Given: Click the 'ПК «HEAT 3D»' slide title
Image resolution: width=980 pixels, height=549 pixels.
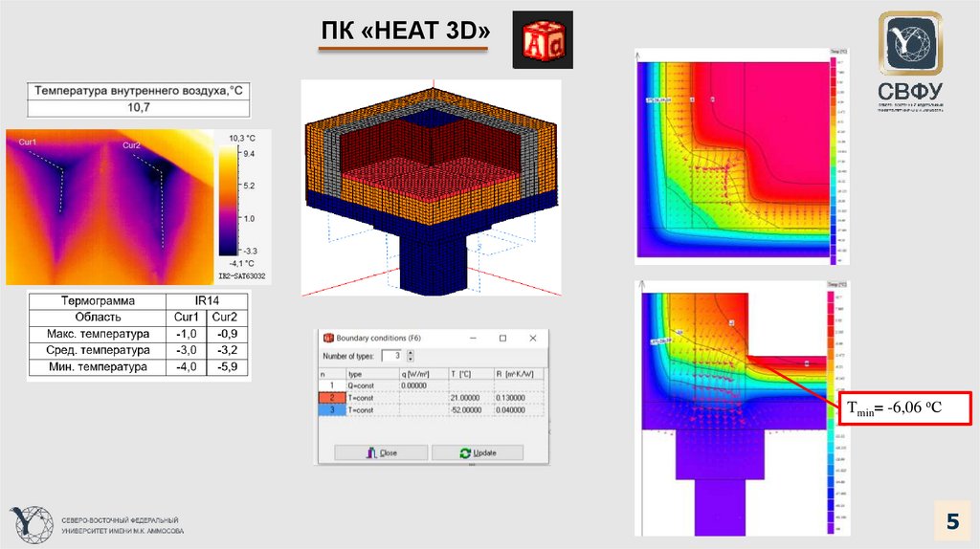Looking at the screenshot, I should coord(405,31).
